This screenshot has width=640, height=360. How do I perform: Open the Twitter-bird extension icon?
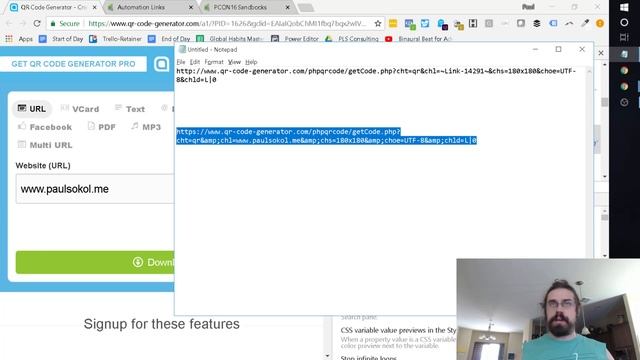[425, 24]
